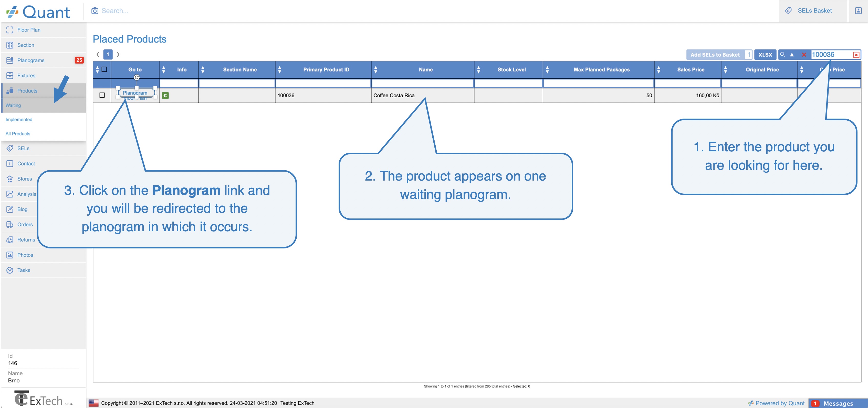
Task: Click the Max Planned Packages filter box
Action: pyautogui.click(x=599, y=83)
